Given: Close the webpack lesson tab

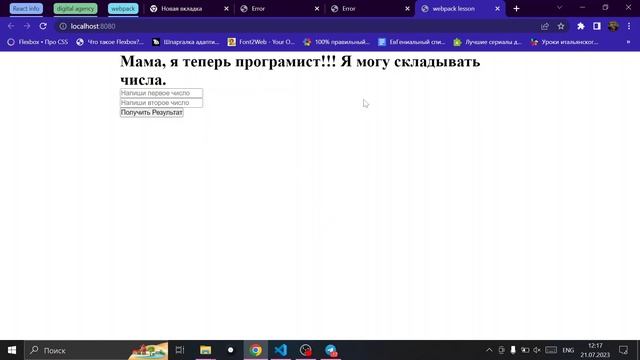Looking at the screenshot, I should pyautogui.click(x=497, y=9).
